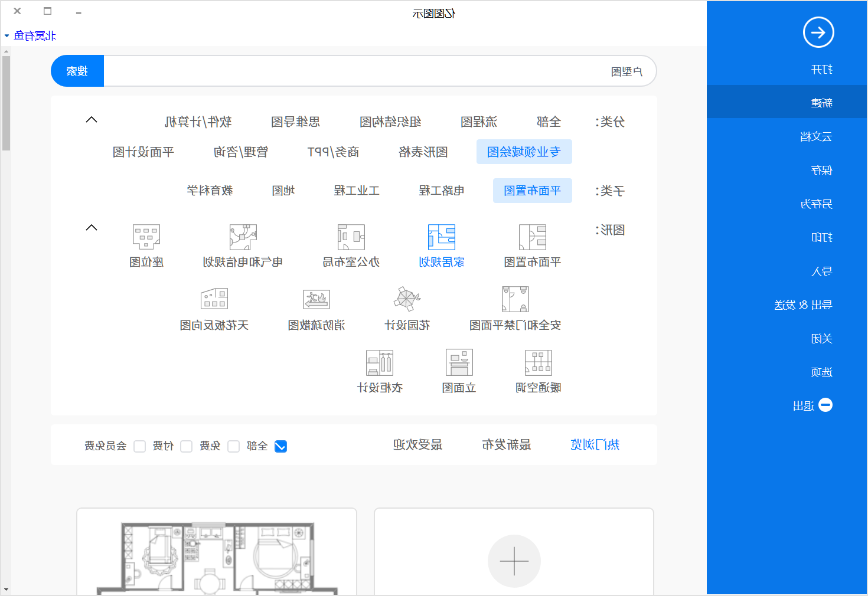Screen dimensions: 868x596
Task: Check the 全部 filter checkbox
Action: click(x=281, y=447)
